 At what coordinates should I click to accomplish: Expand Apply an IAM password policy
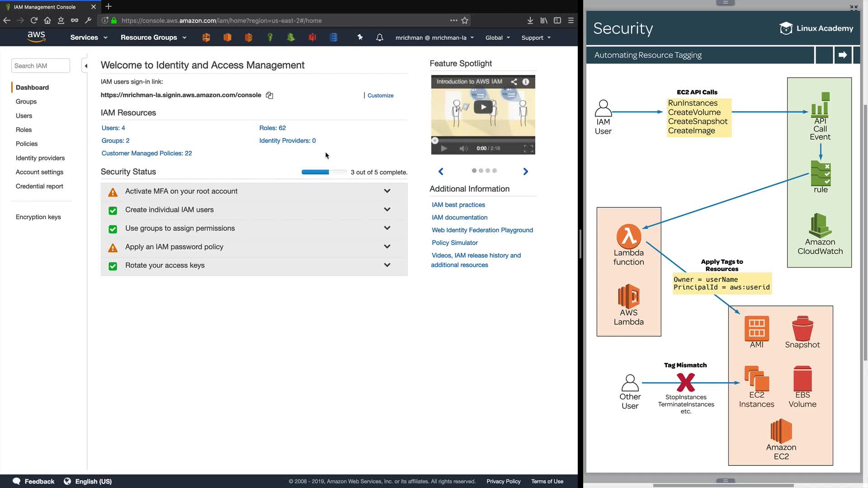pos(387,247)
